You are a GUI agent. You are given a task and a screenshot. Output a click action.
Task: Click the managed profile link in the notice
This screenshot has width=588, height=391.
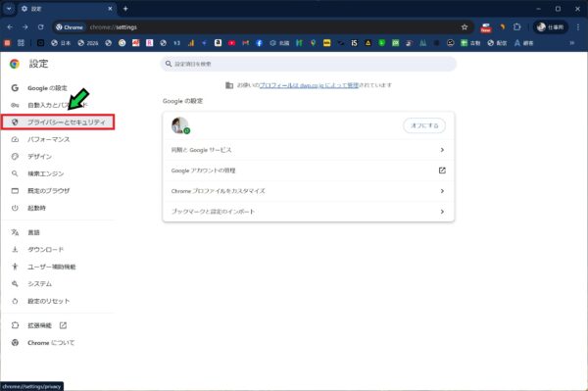tap(309, 85)
